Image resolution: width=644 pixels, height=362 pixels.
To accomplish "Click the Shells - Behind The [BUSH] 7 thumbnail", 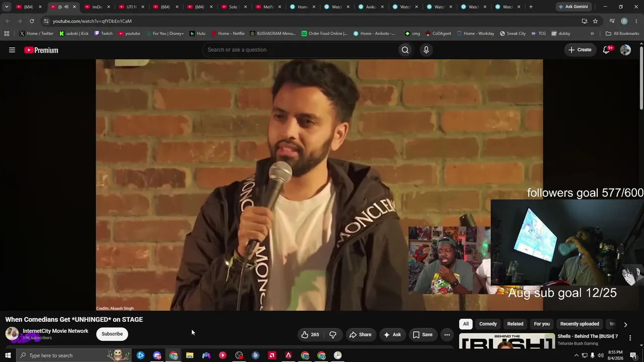I will click(x=507, y=341).
